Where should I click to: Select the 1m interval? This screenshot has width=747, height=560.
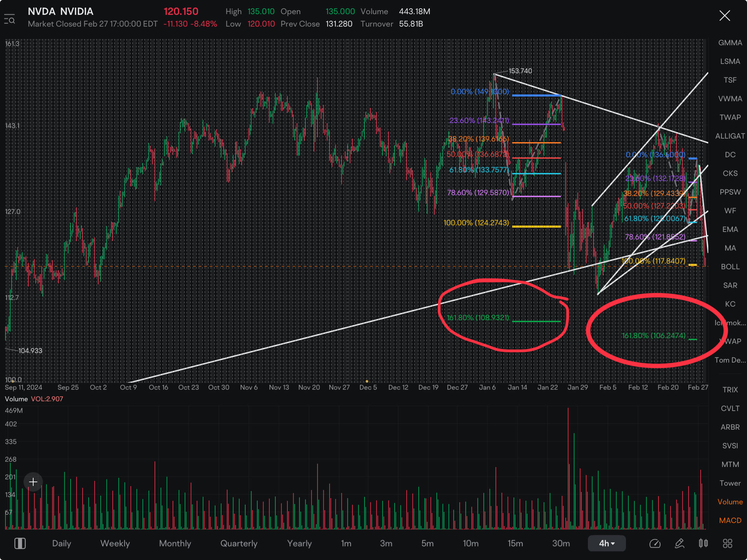tap(346, 543)
